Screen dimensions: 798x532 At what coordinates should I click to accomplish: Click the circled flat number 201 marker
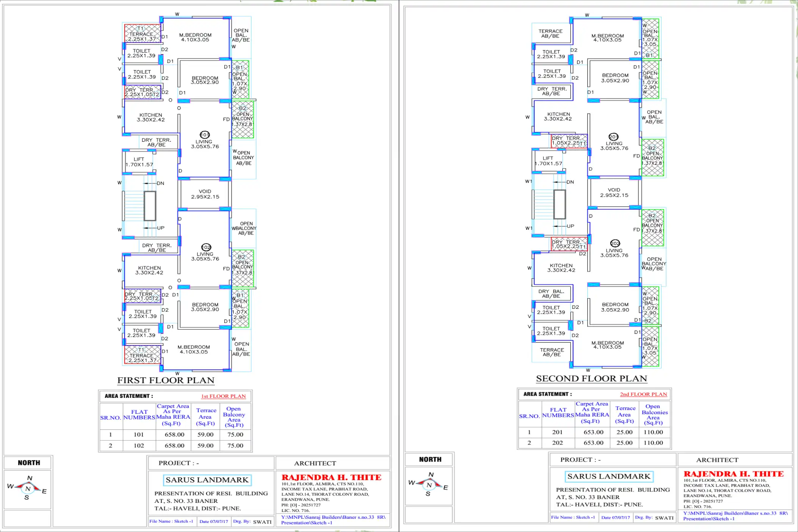[x=614, y=136]
